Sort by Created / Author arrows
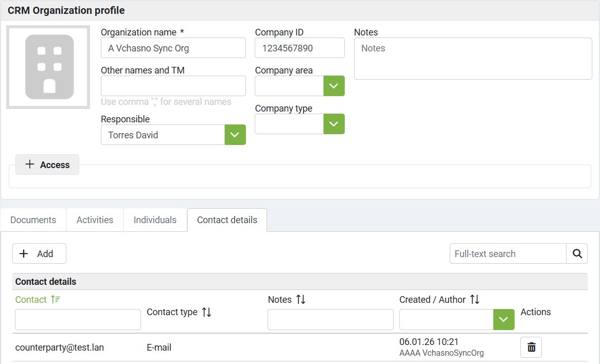This screenshot has height=364, width=600. 475,300
